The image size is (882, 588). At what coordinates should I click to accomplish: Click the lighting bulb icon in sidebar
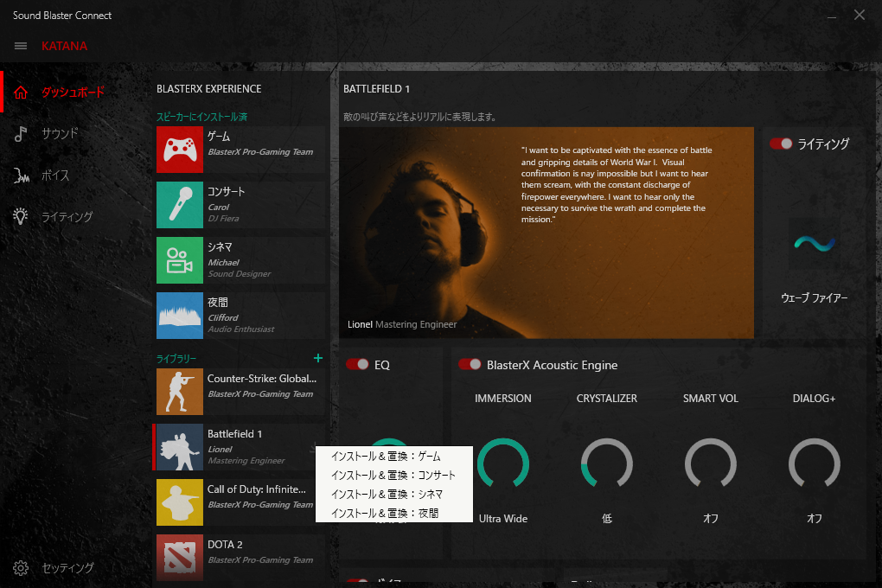[x=21, y=217]
